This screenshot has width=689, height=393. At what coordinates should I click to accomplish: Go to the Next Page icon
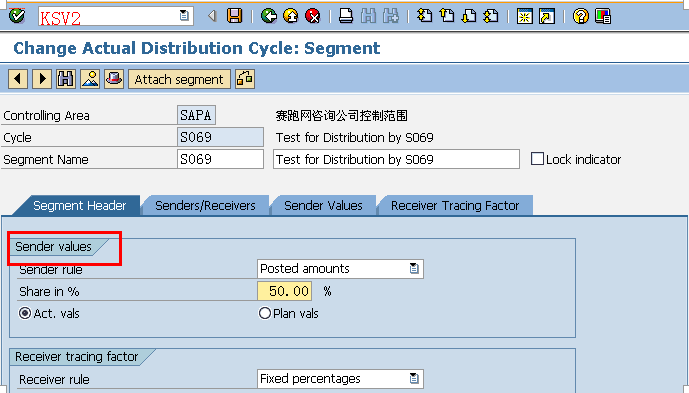(x=469, y=16)
